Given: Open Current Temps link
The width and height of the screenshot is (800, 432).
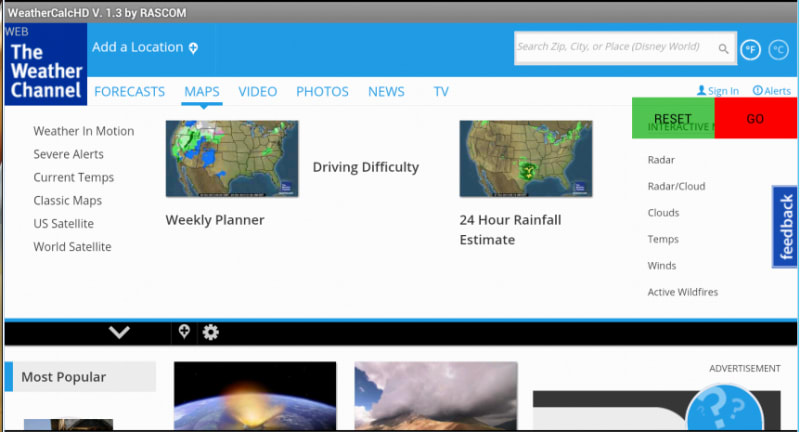Looking at the screenshot, I should click(73, 177).
